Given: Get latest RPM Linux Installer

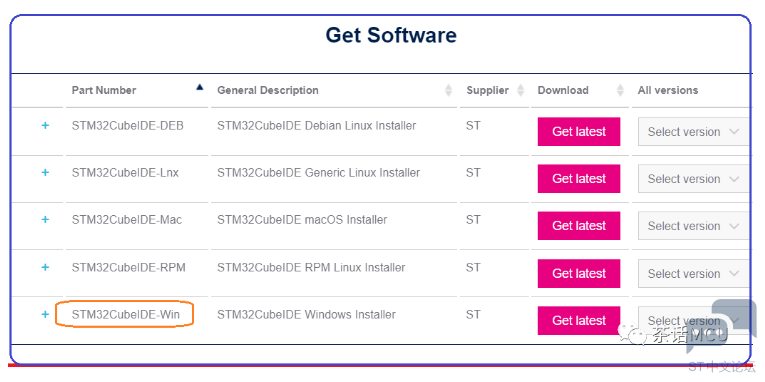Looking at the screenshot, I should click(579, 273).
